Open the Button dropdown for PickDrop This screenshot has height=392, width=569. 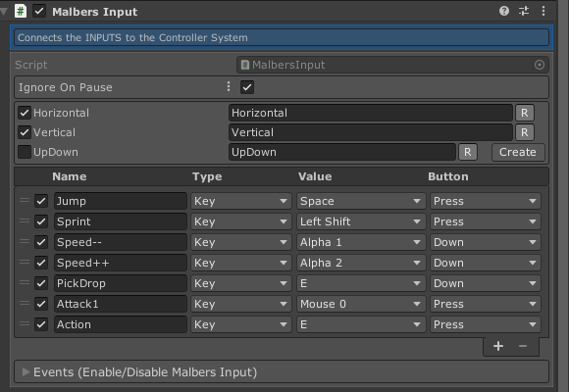pyautogui.click(x=486, y=283)
